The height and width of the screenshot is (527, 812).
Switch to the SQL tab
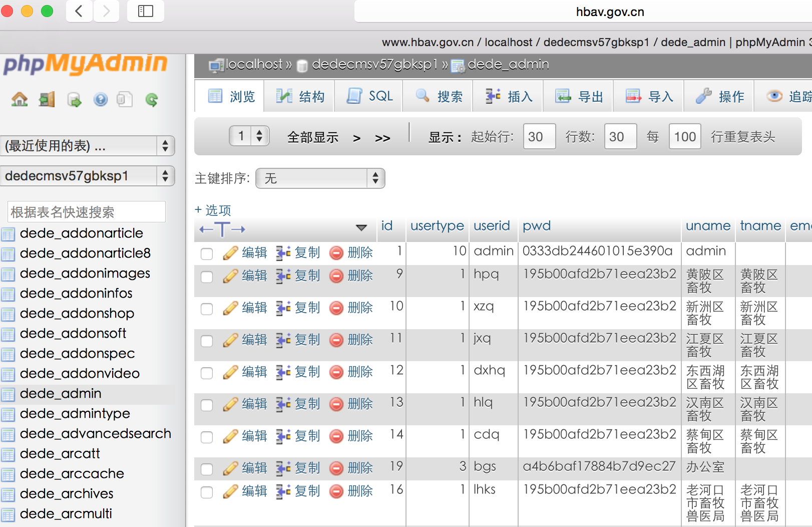click(x=370, y=96)
